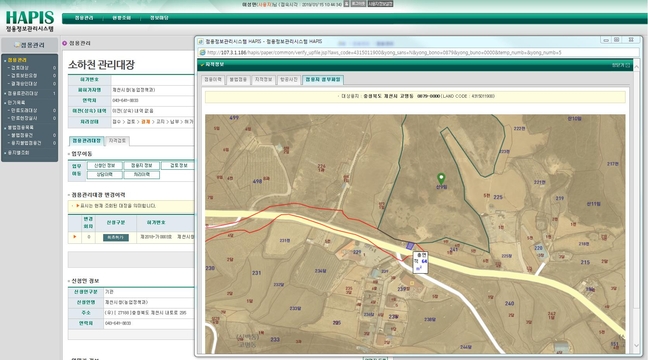648x360 pixels.
Task: Click the green location pin on the map
Action: coord(441,179)
